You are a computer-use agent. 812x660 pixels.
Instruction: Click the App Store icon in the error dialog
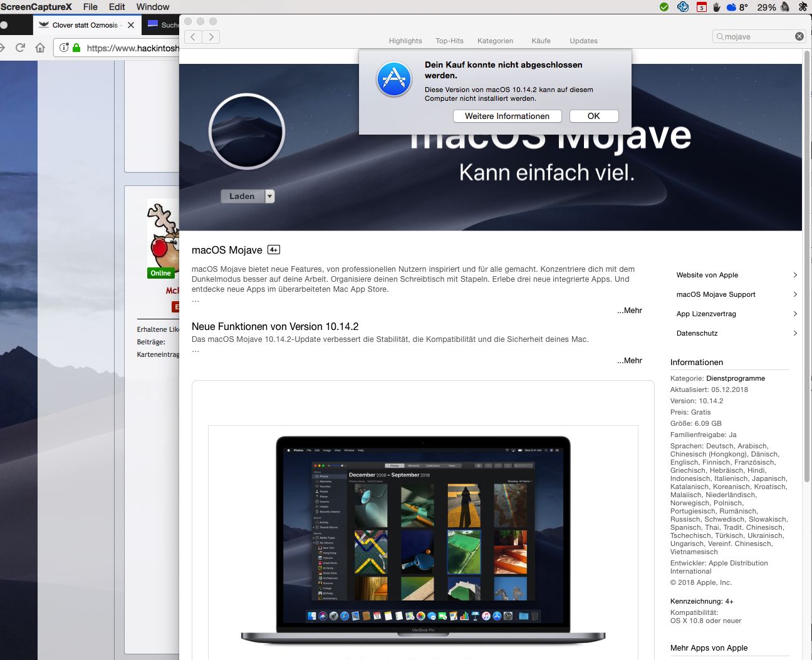[x=394, y=80]
